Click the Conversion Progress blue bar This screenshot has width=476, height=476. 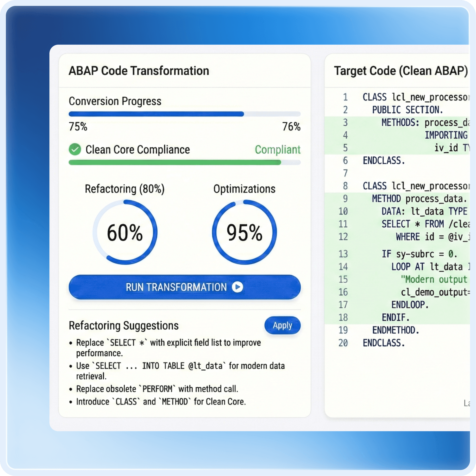[156, 114]
